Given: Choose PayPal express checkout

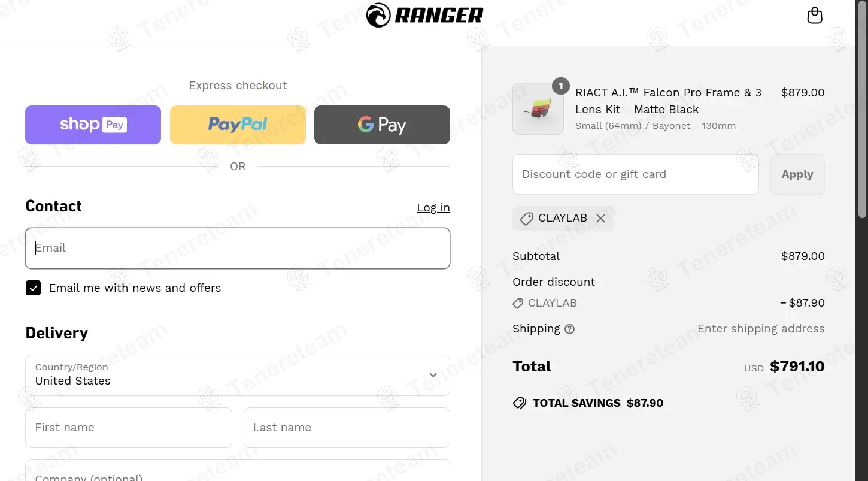Looking at the screenshot, I should 238,125.
